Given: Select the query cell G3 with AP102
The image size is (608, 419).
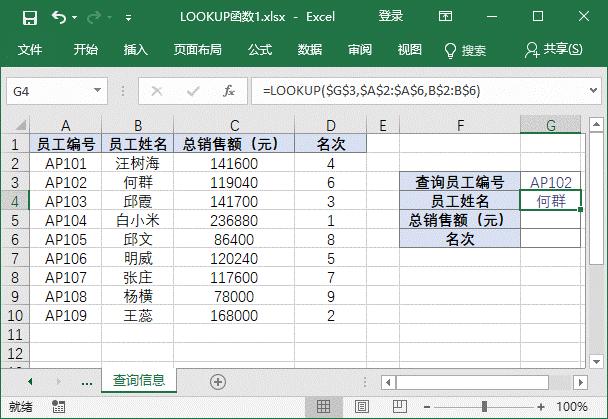Looking at the screenshot, I should coord(551,182).
